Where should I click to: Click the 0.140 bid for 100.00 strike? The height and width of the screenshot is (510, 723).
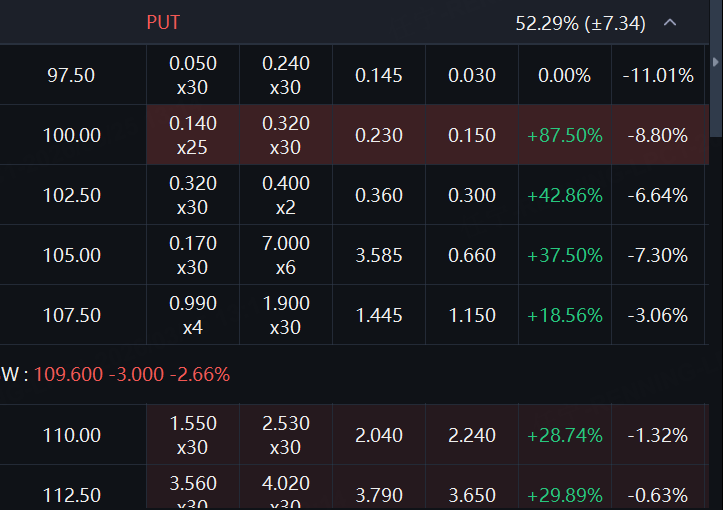pyautogui.click(x=193, y=135)
